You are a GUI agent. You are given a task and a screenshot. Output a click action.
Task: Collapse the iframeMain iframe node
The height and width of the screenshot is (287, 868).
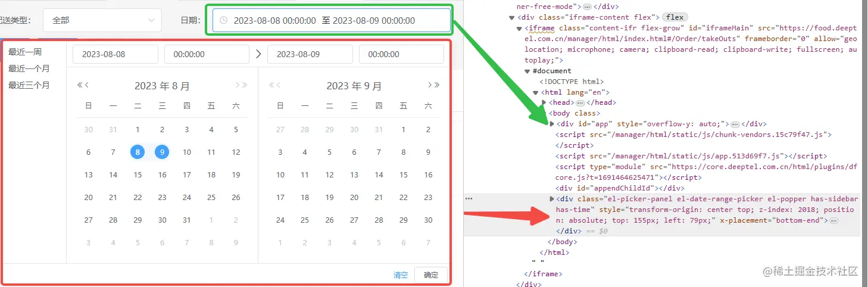coord(520,28)
